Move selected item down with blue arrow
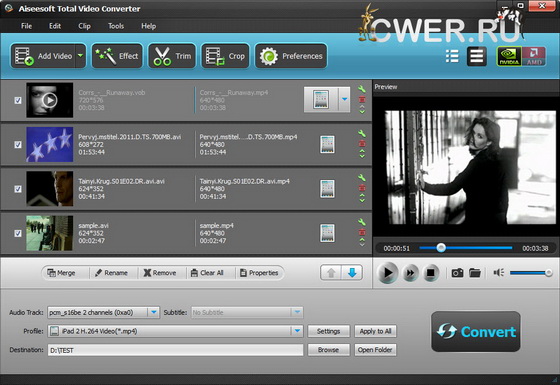 click(x=352, y=273)
